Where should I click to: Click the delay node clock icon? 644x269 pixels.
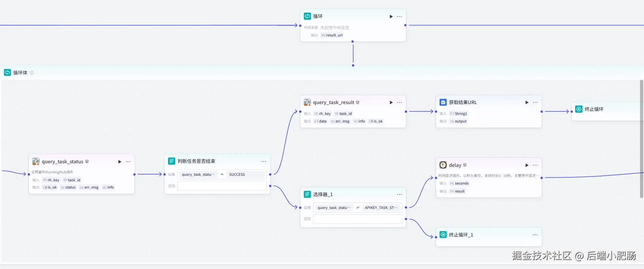pos(443,165)
